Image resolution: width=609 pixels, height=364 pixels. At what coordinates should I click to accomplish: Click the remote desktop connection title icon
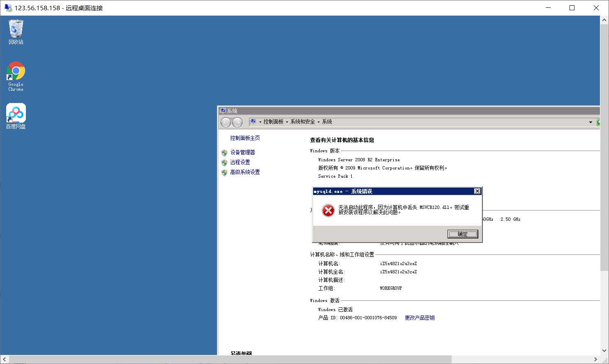(x=8, y=8)
